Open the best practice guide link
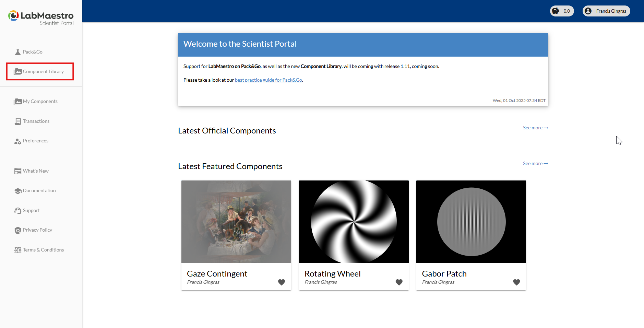This screenshot has height=328, width=644. pyautogui.click(x=268, y=80)
